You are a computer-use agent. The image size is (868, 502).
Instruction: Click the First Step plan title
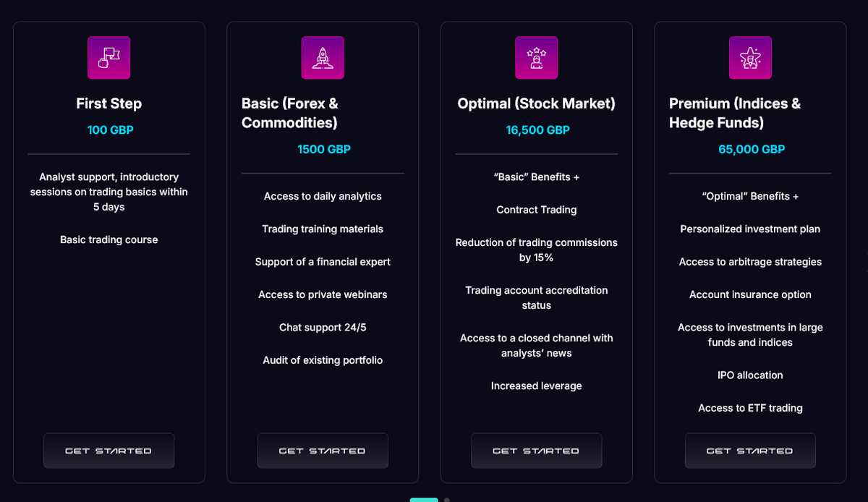click(109, 103)
